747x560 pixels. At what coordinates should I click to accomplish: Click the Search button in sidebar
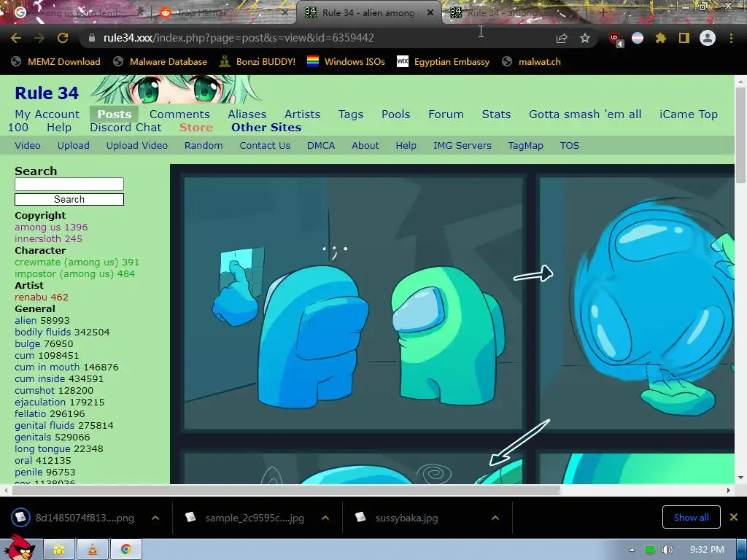pyautogui.click(x=69, y=200)
